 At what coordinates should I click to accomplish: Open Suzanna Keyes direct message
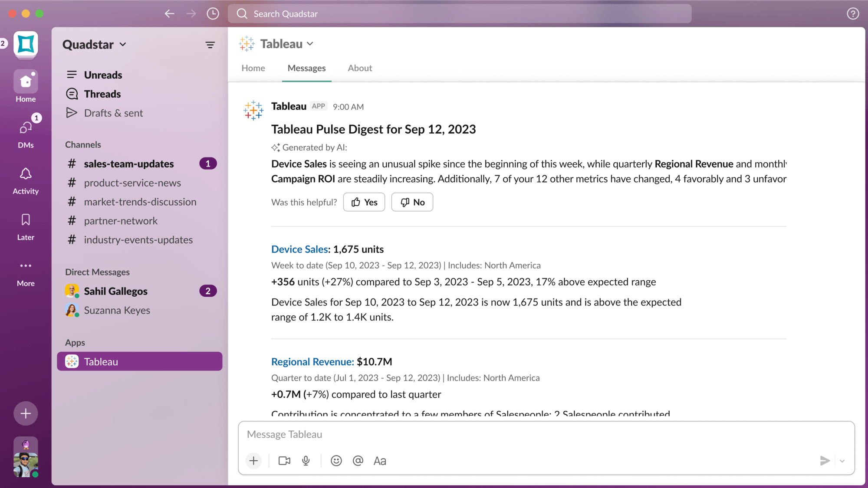(x=139, y=310)
